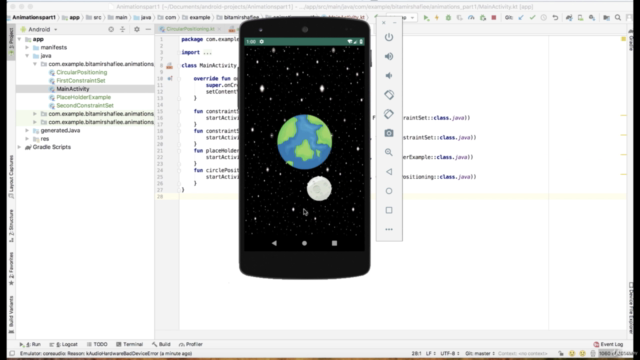
Task: Expand the manifests folder
Action: (x=27, y=47)
